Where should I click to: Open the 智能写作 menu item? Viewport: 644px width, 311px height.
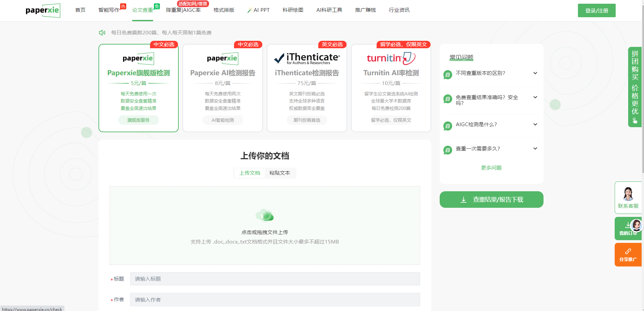pyautogui.click(x=109, y=10)
